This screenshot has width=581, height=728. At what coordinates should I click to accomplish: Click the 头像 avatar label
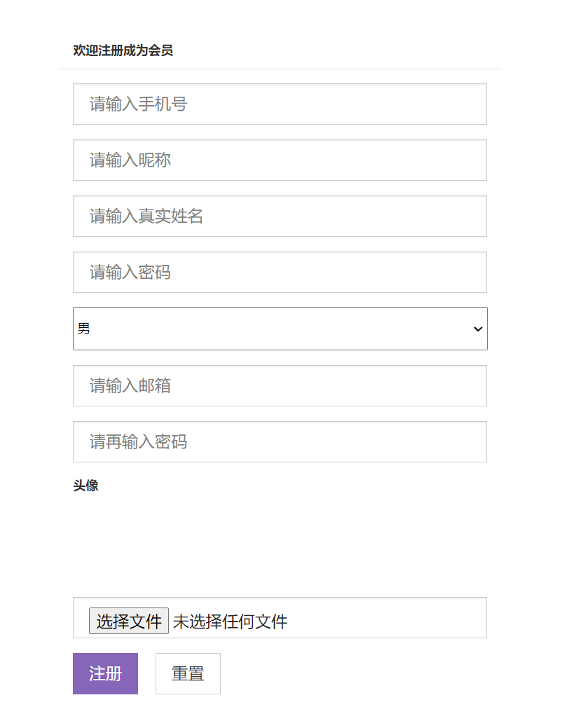click(x=86, y=486)
